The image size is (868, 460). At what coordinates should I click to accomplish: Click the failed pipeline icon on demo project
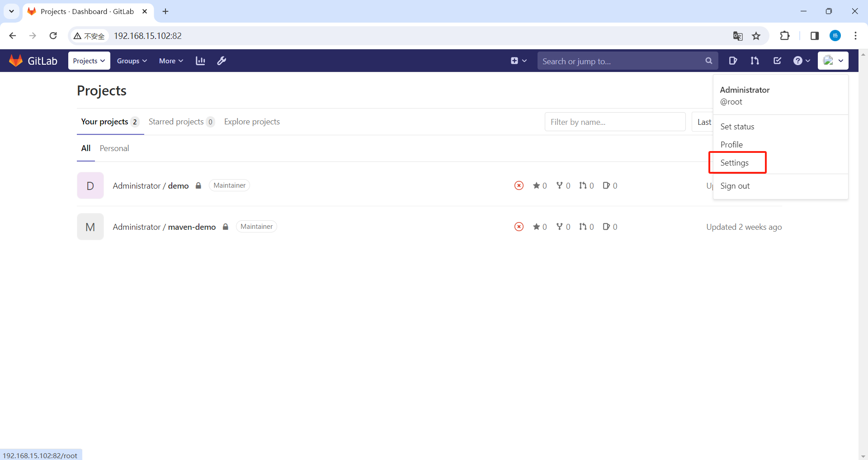519,185
